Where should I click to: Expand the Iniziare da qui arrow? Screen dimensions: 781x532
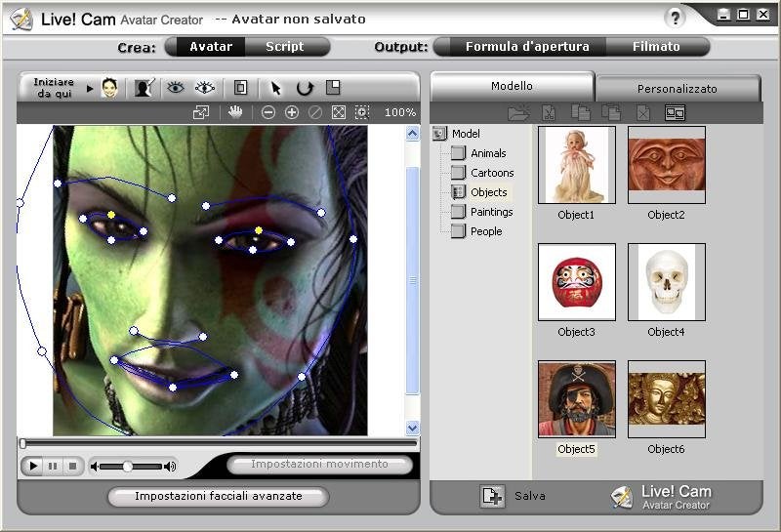pyautogui.click(x=90, y=88)
